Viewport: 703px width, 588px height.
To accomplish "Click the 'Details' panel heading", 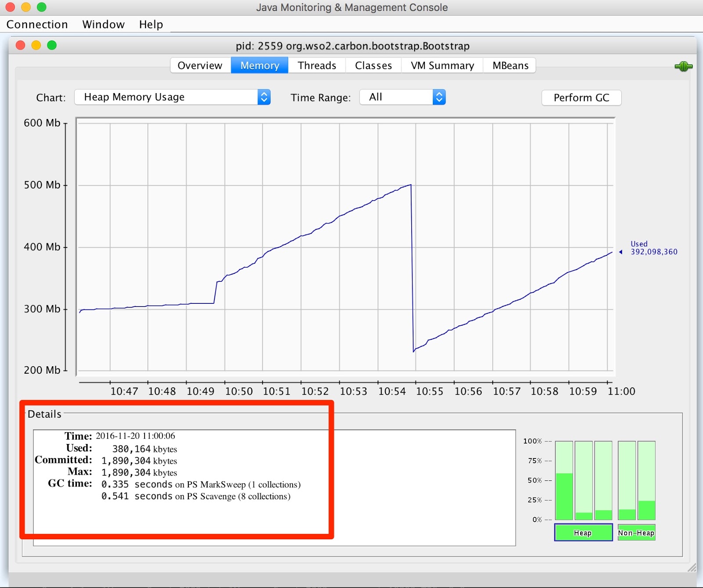I will [44, 414].
